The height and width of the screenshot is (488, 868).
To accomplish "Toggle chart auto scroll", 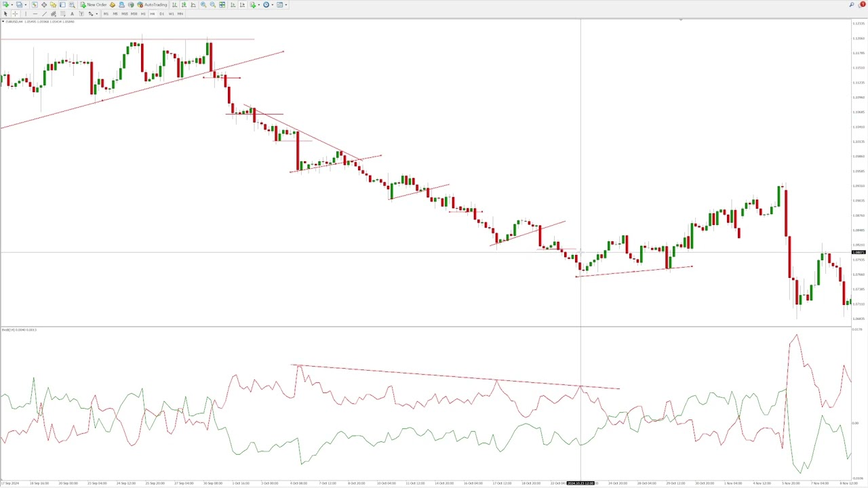I will (233, 5).
